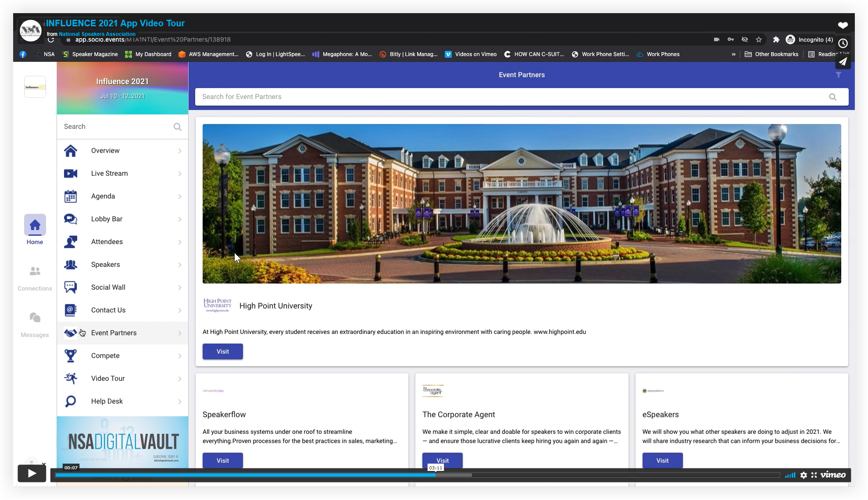Enter fullscreen in the Vimeo player

[x=814, y=475]
